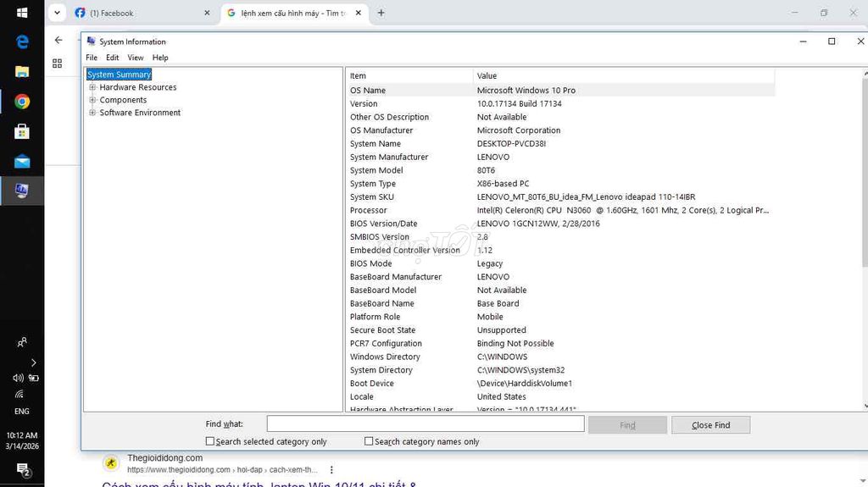
Task: Select value Microsoft Windows 10 Pro
Action: point(526,91)
